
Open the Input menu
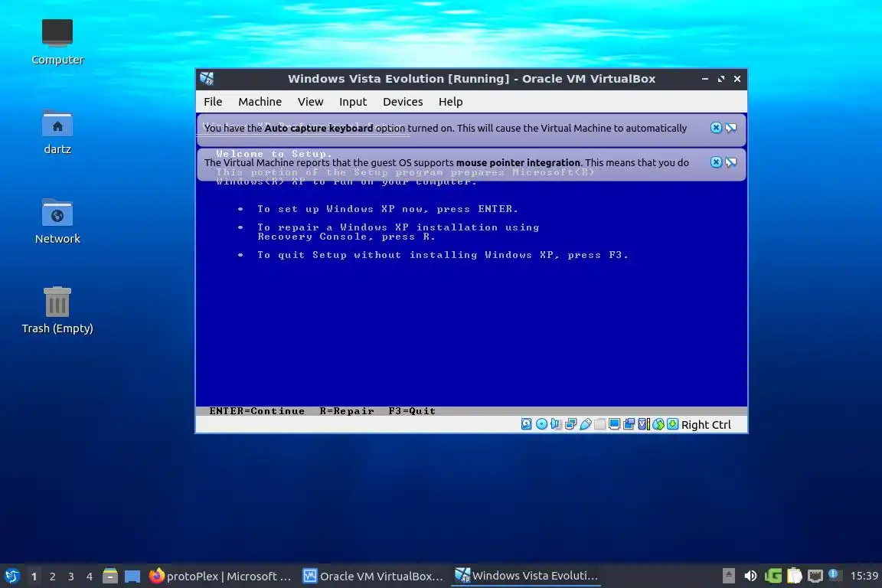353,102
